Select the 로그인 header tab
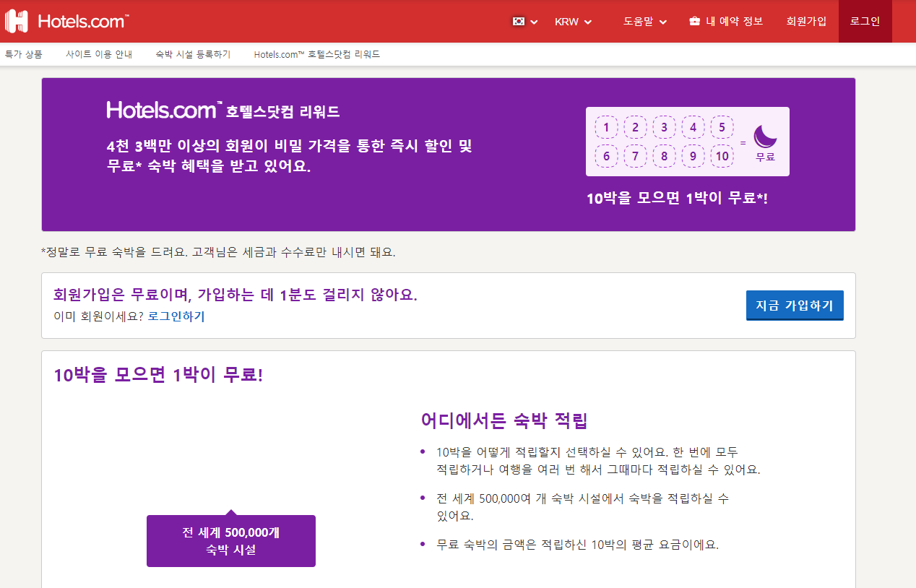Image resolution: width=916 pixels, height=588 pixels. 865,21
